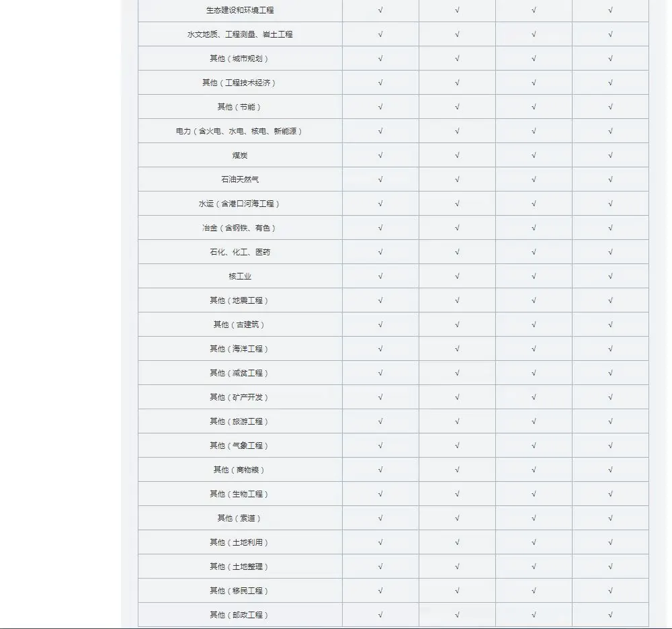Click 冶金（含钢铁、有色）row label

(x=240, y=228)
